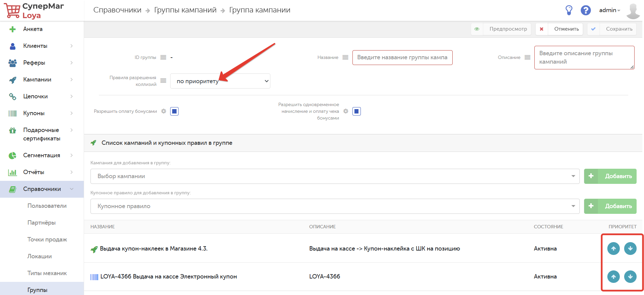The image size is (644, 295).
Task: Move Выдача купон-наклеек campaign down in priority
Action: [630, 249]
